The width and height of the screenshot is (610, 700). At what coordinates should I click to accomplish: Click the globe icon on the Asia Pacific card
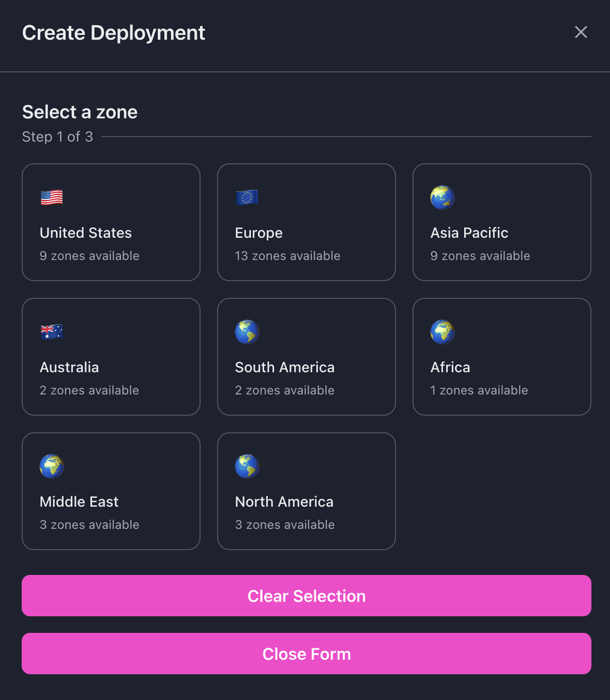tap(442, 197)
